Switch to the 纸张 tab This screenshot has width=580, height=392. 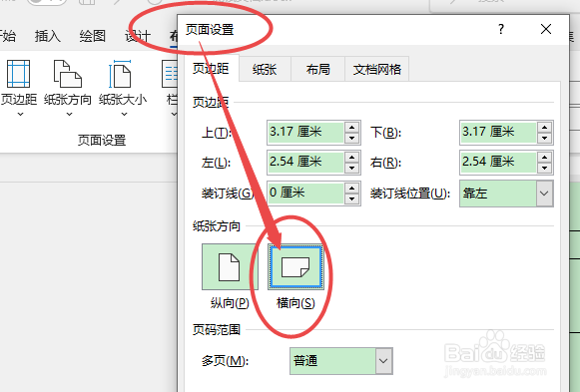tap(265, 69)
